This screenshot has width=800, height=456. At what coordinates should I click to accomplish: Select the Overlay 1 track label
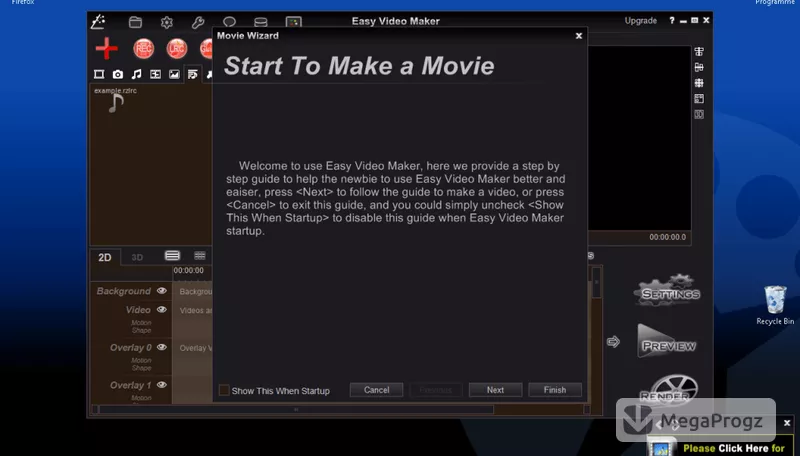pyautogui.click(x=131, y=386)
